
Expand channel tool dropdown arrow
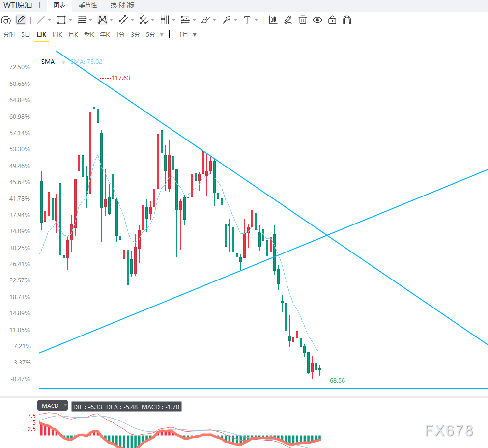tap(132, 20)
